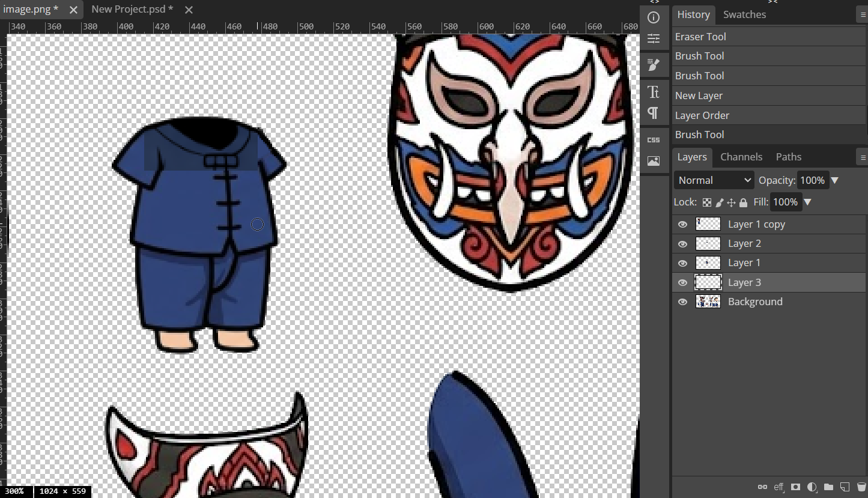Open the Layers panel menu
The width and height of the screenshot is (868, 498).
click(863, 158)
